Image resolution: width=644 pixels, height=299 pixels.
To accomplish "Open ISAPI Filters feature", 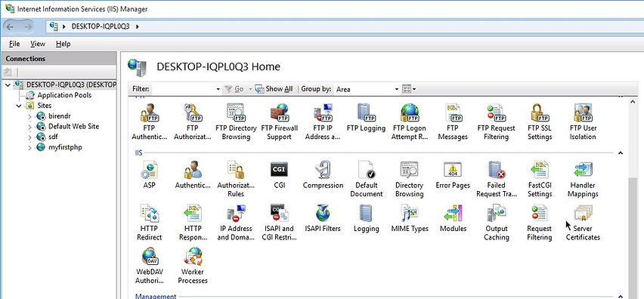I will coord(323,218).
